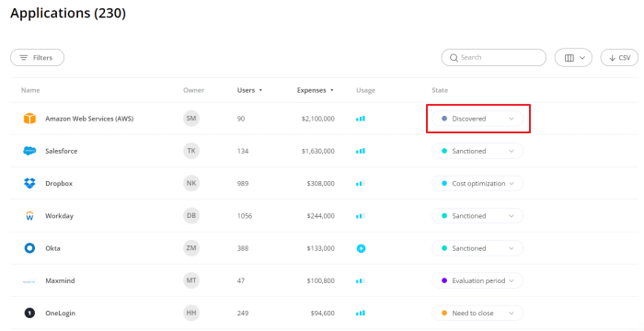Click the TK owner avatar
Image resolution: width=644 pixels, height=331 pixels.
point(191,151)
